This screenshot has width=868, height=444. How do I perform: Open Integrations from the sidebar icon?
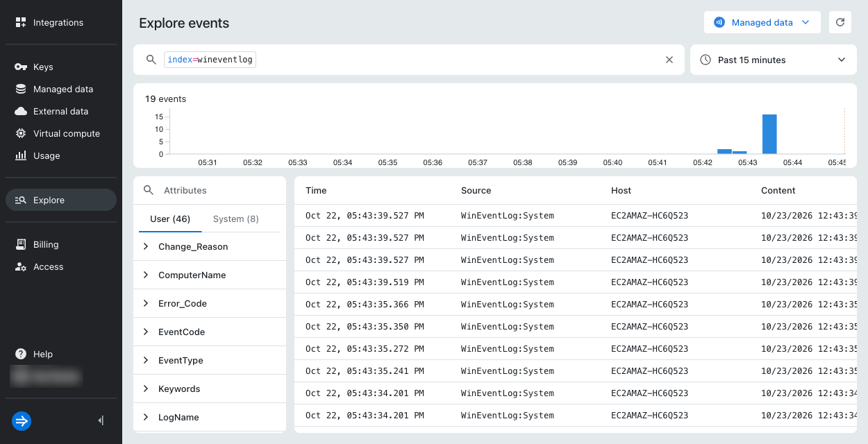pos(21,23)
